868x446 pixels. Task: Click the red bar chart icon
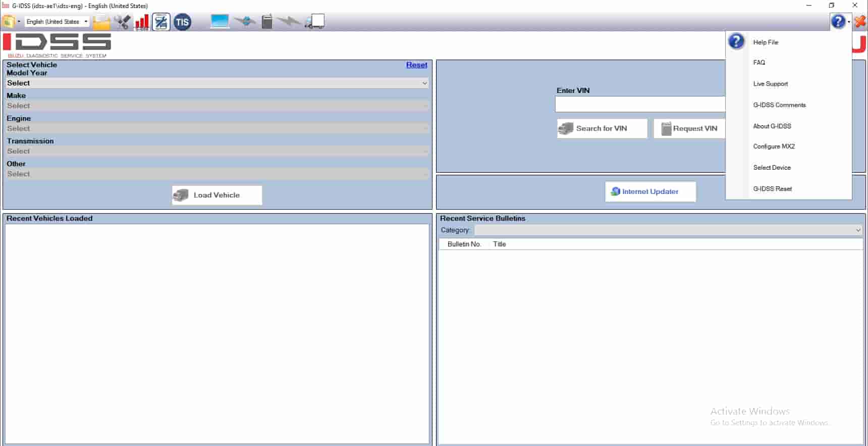tap(142, 22)
